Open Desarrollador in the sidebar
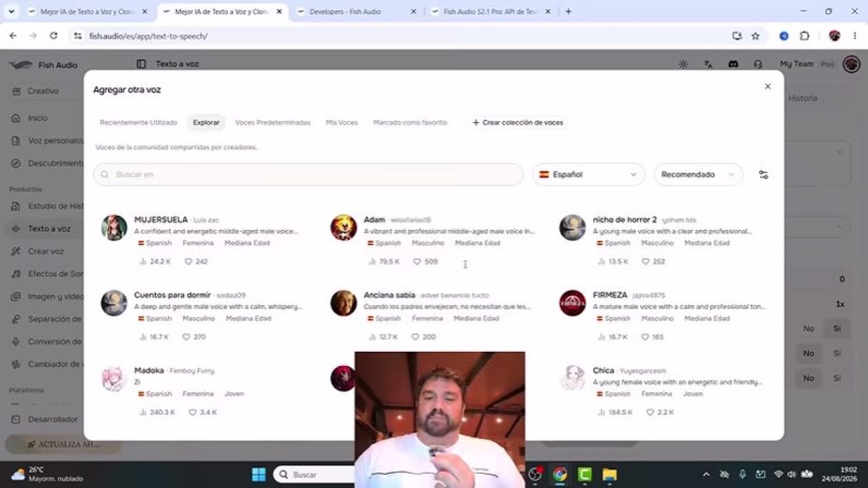 [x=53, y=419]
